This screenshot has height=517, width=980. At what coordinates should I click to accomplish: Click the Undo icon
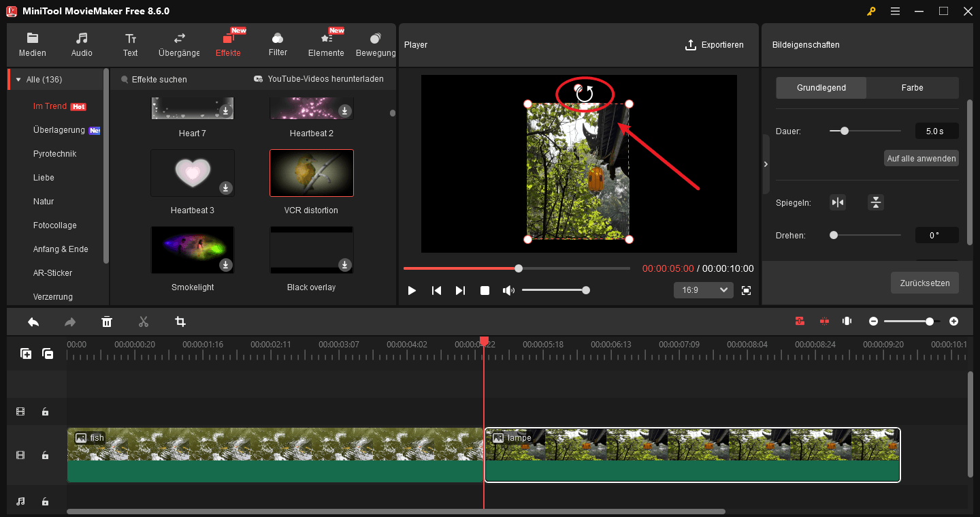(33, 321)
